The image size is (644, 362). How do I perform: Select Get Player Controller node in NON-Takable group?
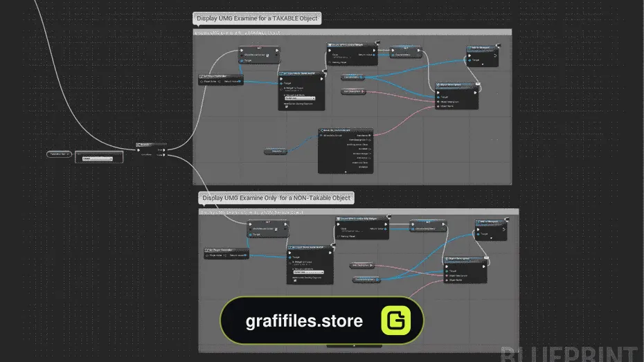click(x=226, y=253)
